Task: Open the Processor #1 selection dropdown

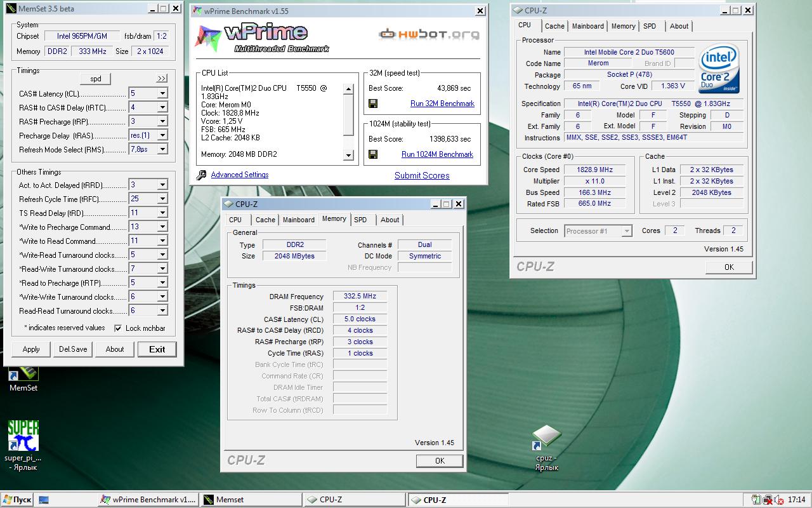Action: pyautogui.click(x=626, y=231)
